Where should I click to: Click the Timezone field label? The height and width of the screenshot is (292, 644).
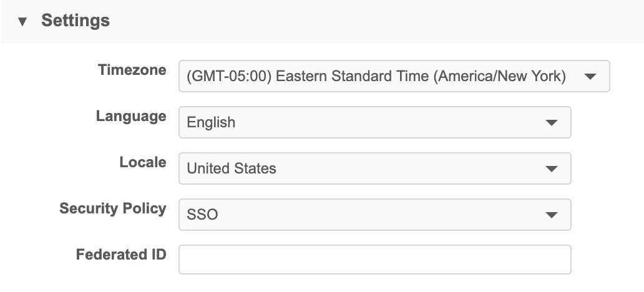132,70
